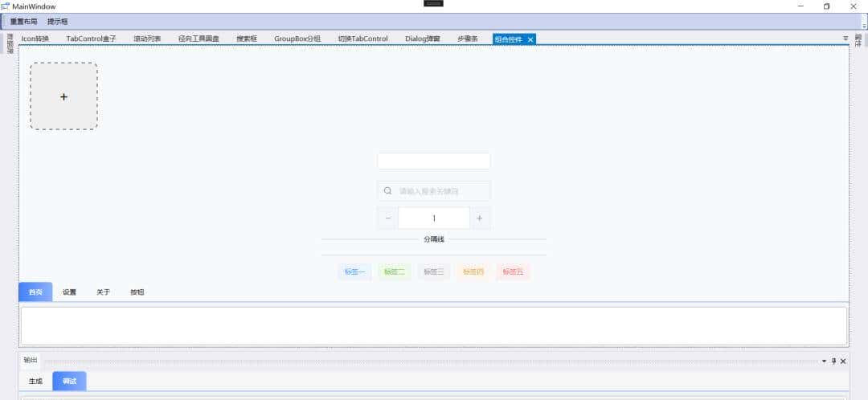Go to the Dialog弹窗 tab

click(x=423, y=39)
